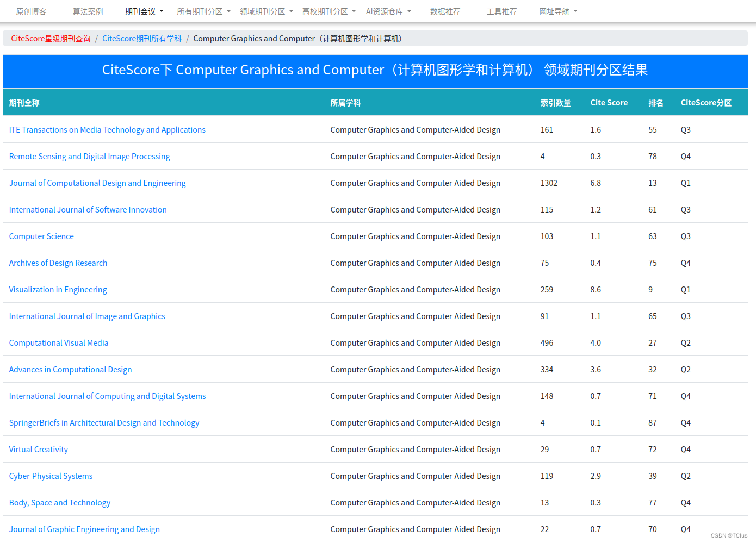The height and width of the screenshot is (543, 756).
Task: Click the 所属学科 column header
Action: click(x=345, y=103)
